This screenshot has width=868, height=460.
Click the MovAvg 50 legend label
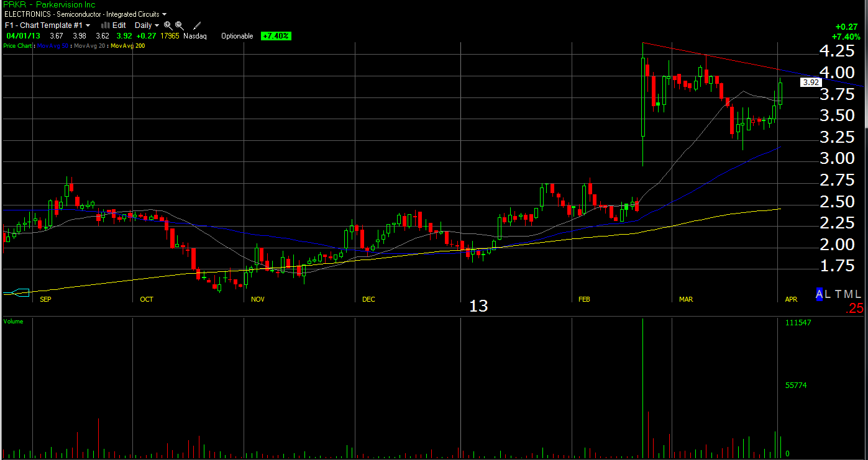[x=53, y=46]
